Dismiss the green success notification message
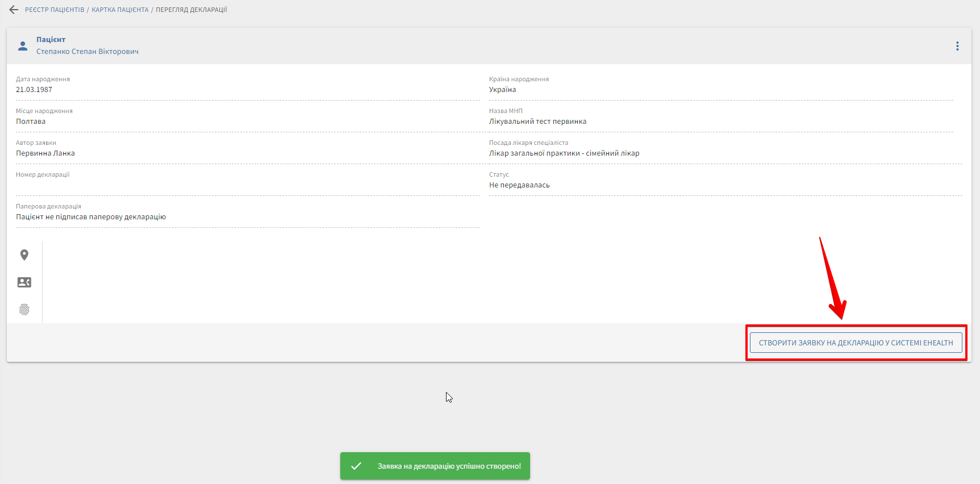This screenshot has width=980, height=484. [x=449, y=466]
